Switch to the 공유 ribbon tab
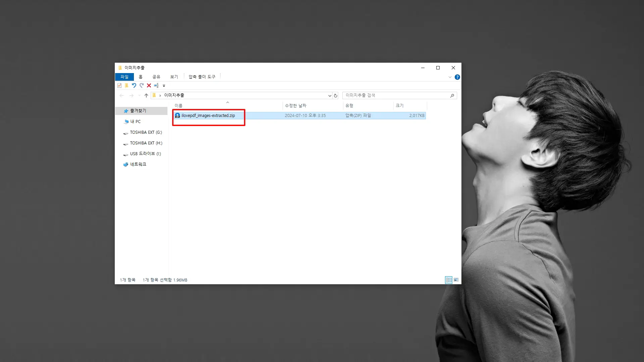The image size is (644, 362). [x=156, y=77]
